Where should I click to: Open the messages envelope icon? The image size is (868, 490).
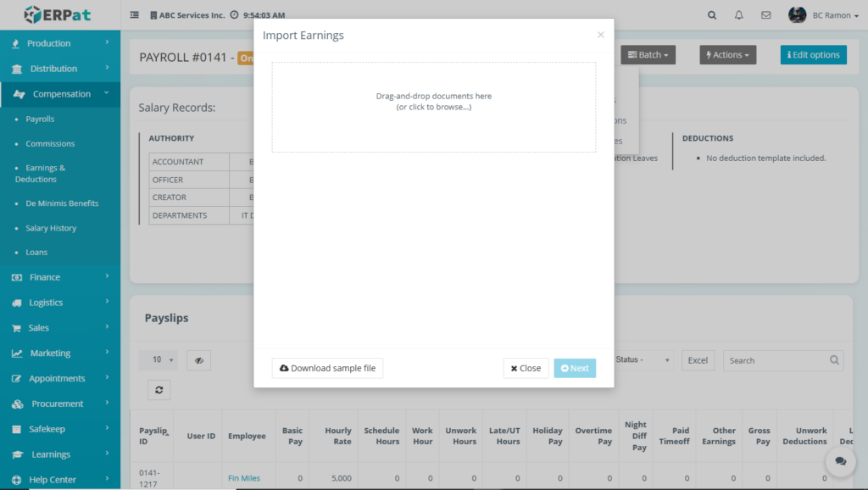[766, 15]
